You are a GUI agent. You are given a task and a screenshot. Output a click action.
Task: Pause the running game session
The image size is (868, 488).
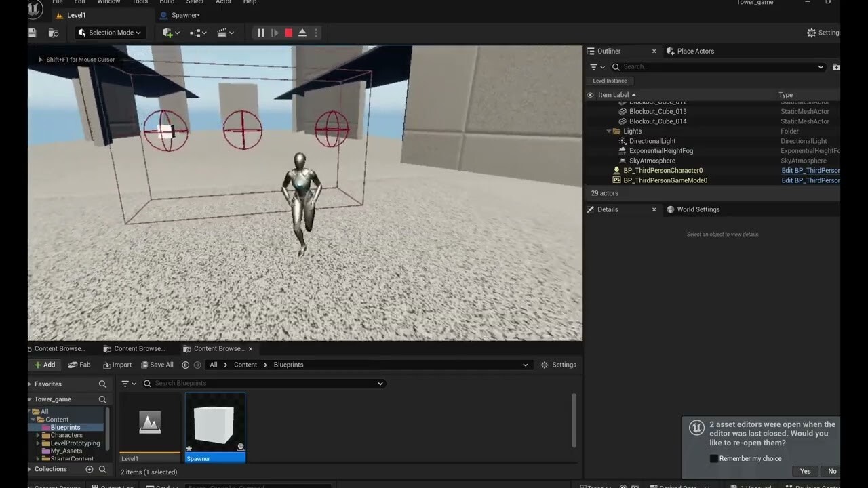pos(260,33)
